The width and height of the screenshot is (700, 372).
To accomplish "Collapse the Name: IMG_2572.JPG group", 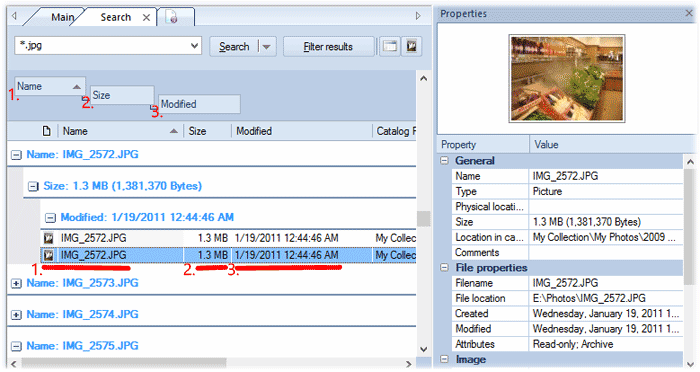I will [16, 155].
